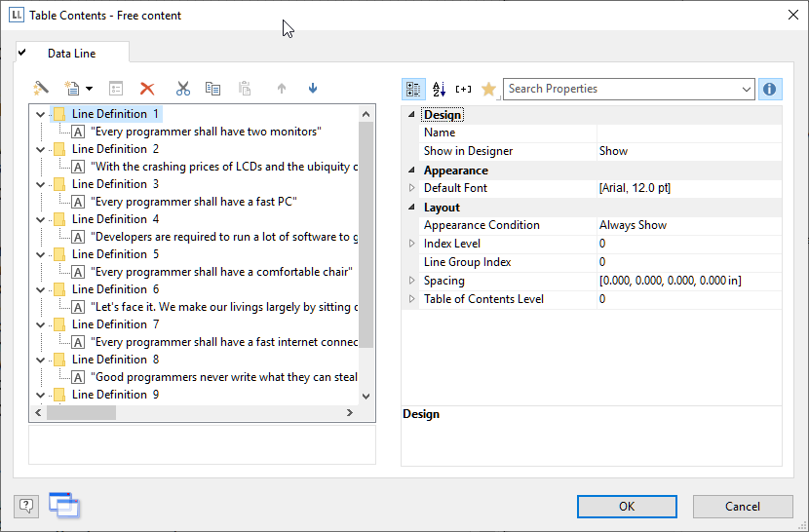Image resolution: width=809 pixels, height=532 pixels.
Task: Click the OK button
Action: [x=627, y=507]
